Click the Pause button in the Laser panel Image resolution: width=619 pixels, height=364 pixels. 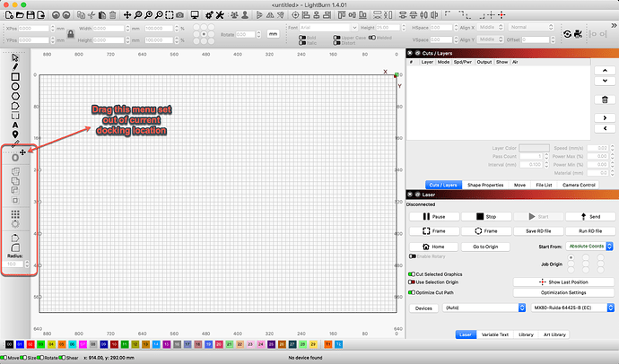(x=434, y=216)
